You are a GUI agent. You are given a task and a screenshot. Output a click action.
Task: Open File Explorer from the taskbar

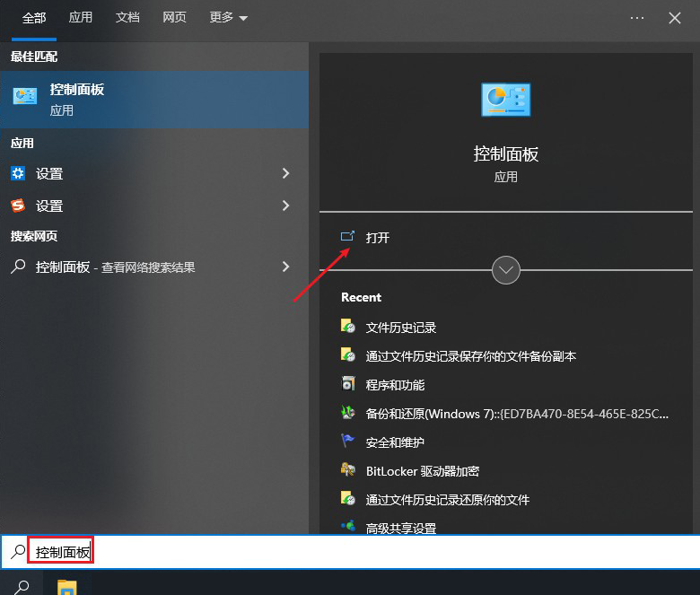click(x=67, y=587)
